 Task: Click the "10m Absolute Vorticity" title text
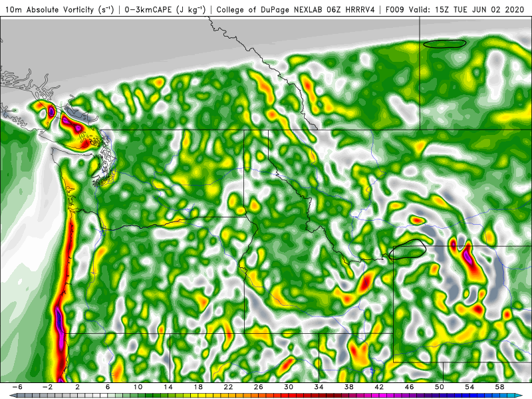[49, 10]
